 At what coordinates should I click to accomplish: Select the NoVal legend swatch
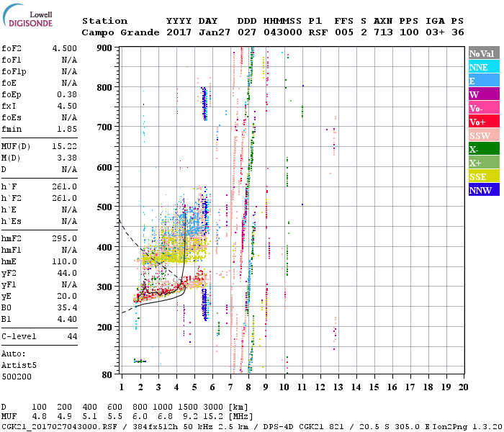click(x=484, y=53)
